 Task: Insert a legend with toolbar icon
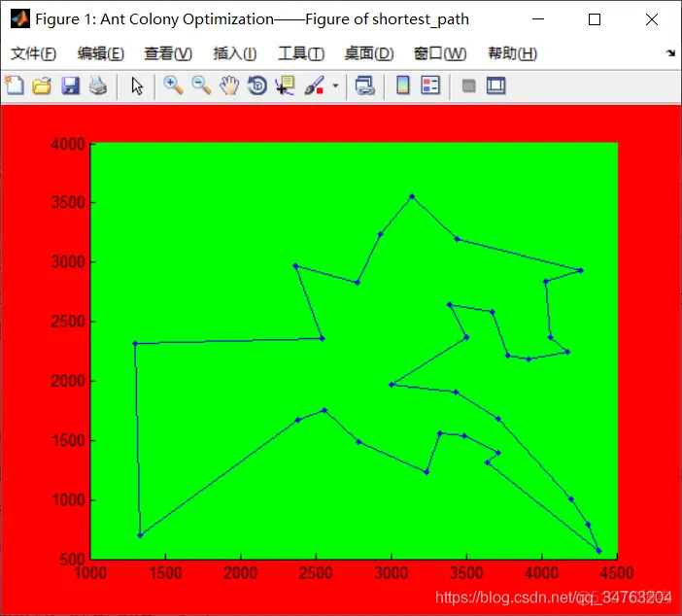coord(430,86)
